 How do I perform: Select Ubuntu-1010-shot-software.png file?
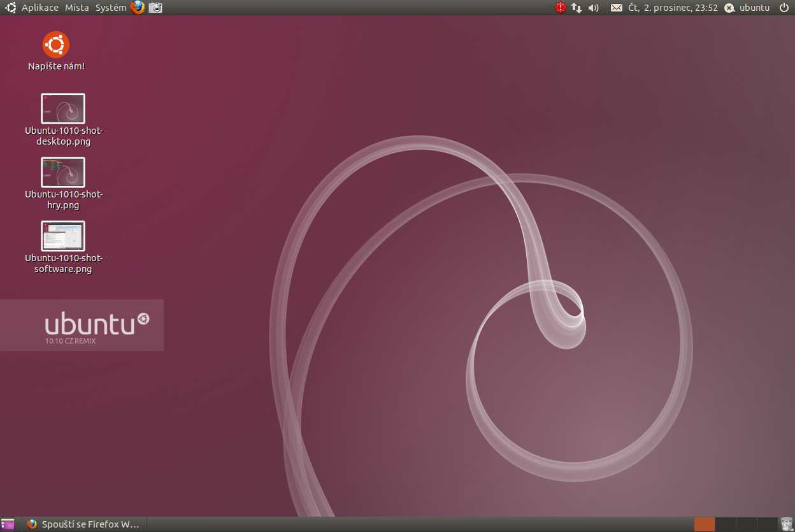tap(63, 236)
